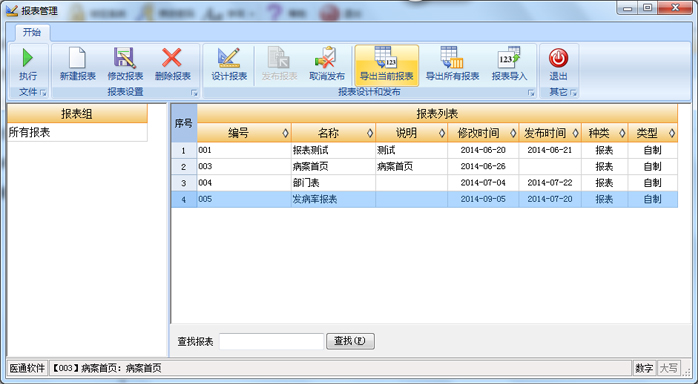
Task: Export the current report with 导出当前报表
Action: (387, 65)
